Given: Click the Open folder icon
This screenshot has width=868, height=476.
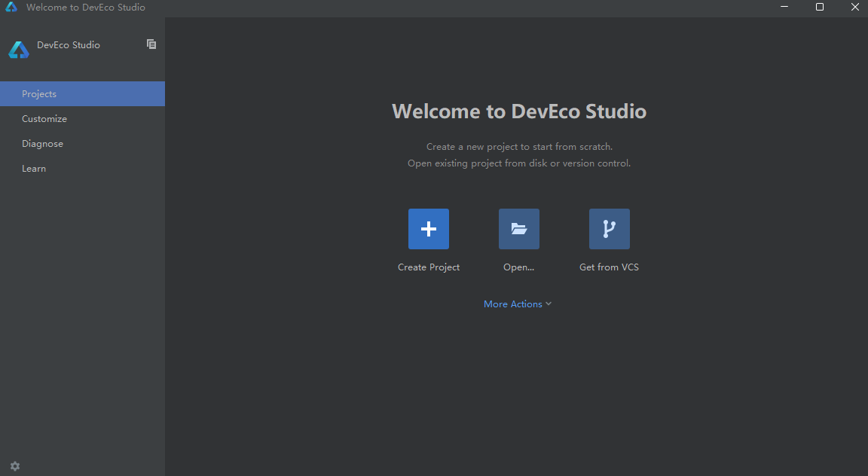Looking at the screenshot, I should [518, 228].
